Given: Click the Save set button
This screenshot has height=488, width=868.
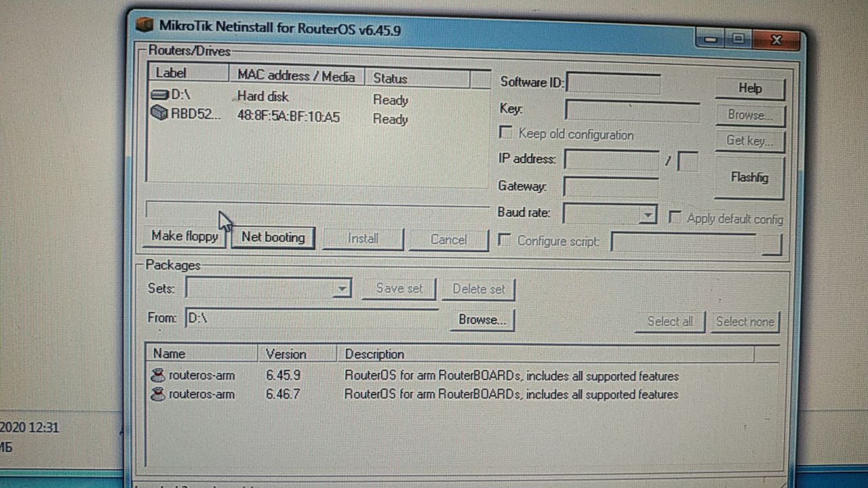Looking at the screenshot, I should click(x=399, y=289).
